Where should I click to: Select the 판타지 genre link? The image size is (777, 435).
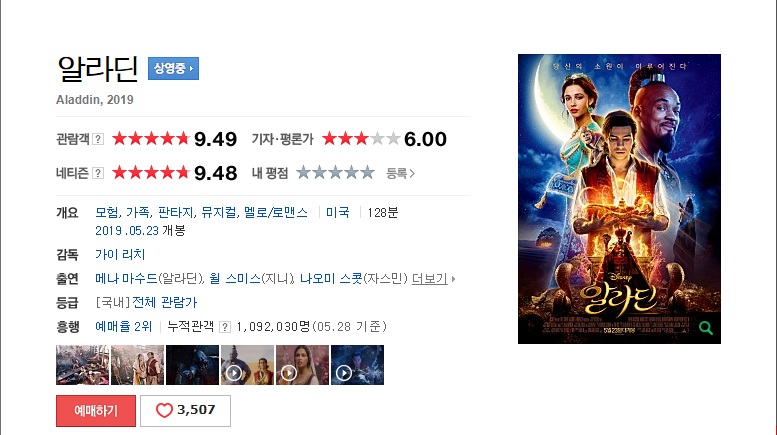pyautogui.click(x=175, y=213)
